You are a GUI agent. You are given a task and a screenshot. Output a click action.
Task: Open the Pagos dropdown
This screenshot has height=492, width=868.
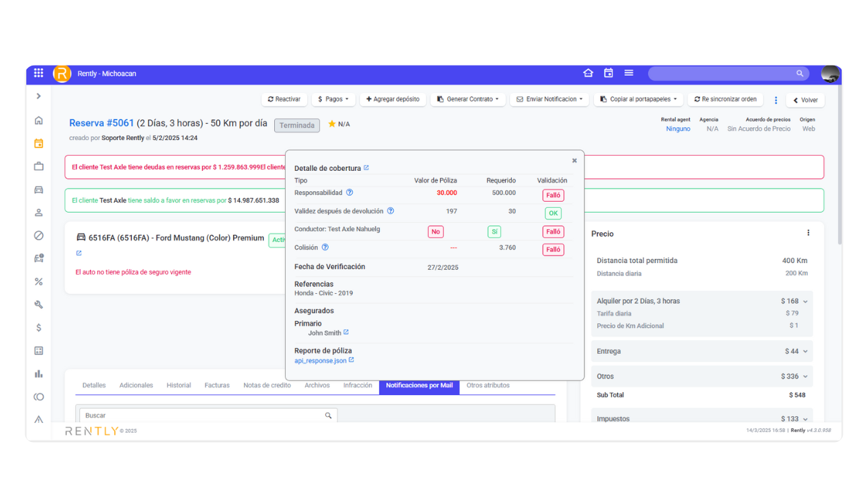coord(334,99)
